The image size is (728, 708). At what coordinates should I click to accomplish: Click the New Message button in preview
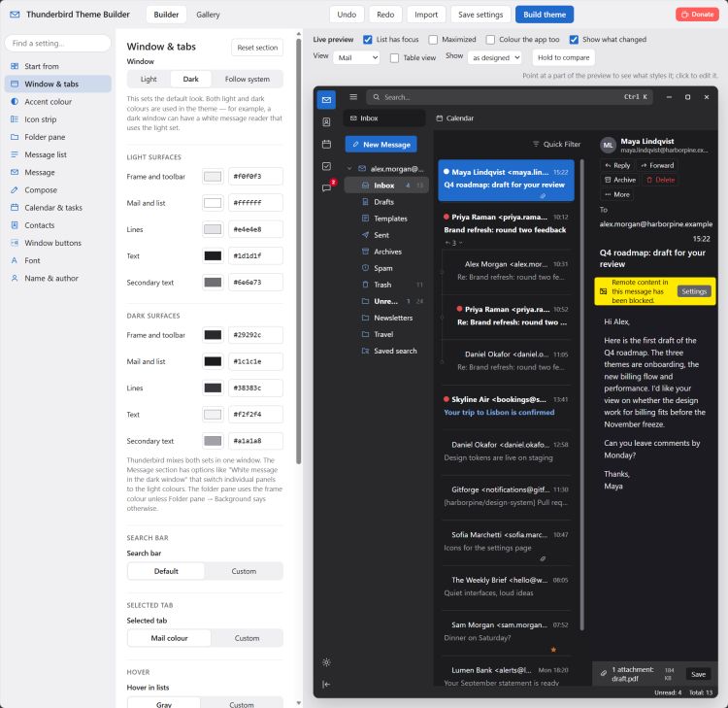tap(381, 144)
